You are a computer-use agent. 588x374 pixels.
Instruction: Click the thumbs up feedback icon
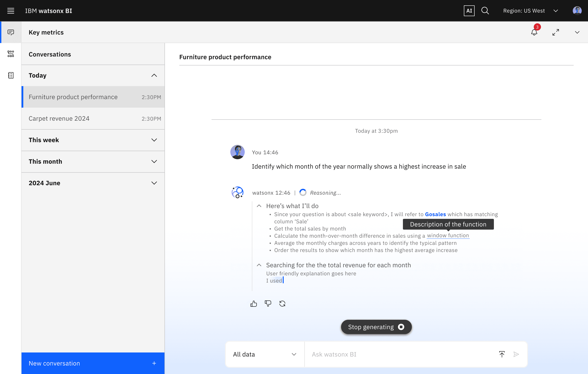coord(253,303)
